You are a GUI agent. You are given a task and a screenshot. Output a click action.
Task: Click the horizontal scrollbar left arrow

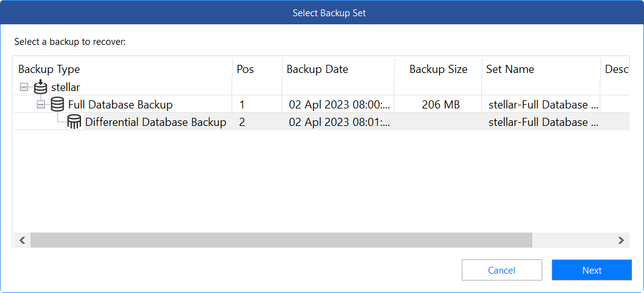(22, 240)
